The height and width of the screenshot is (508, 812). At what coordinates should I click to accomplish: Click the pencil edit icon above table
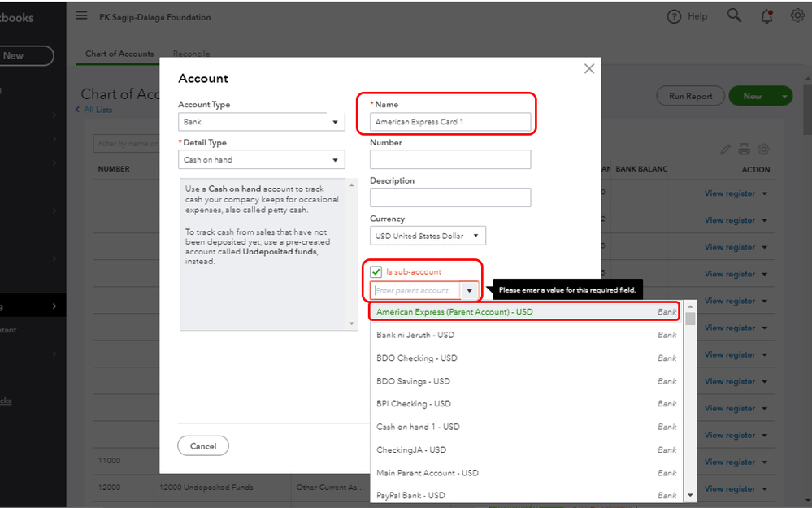726,150
